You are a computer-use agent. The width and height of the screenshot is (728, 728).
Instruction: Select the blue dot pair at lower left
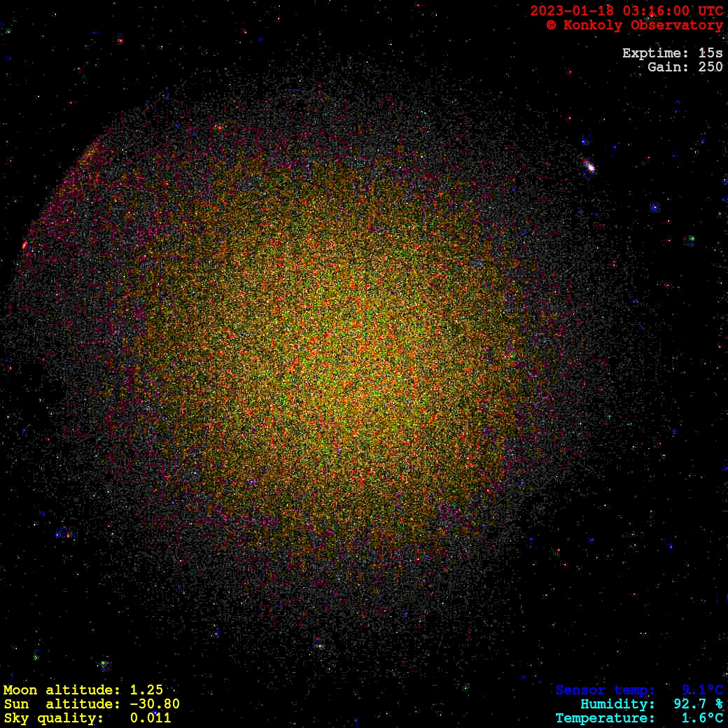point(63,534)
